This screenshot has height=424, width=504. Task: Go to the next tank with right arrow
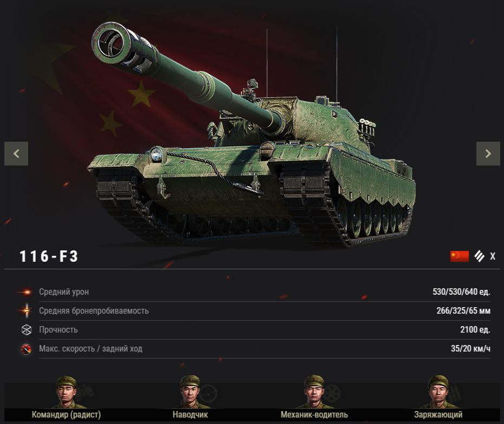(x=488, y=154)
